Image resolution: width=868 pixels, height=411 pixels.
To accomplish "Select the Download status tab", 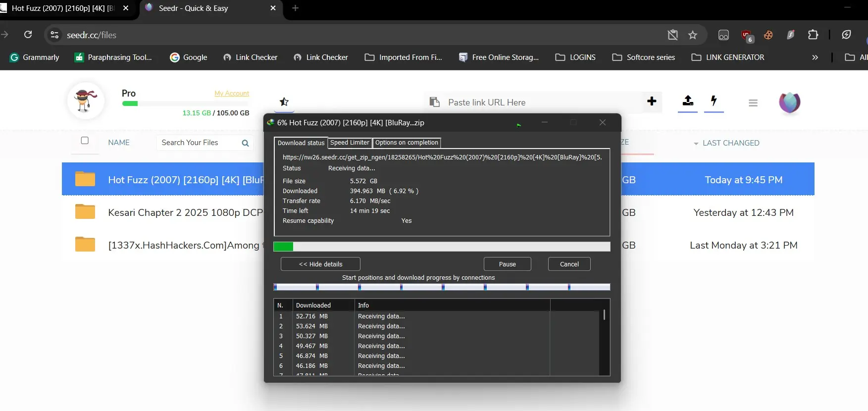I will (301, 143).
